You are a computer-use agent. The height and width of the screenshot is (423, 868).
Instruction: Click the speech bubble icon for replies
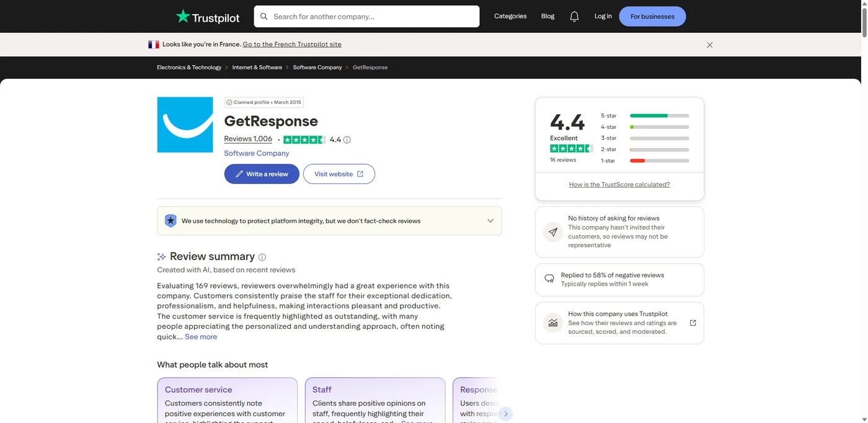pos(549,279)
